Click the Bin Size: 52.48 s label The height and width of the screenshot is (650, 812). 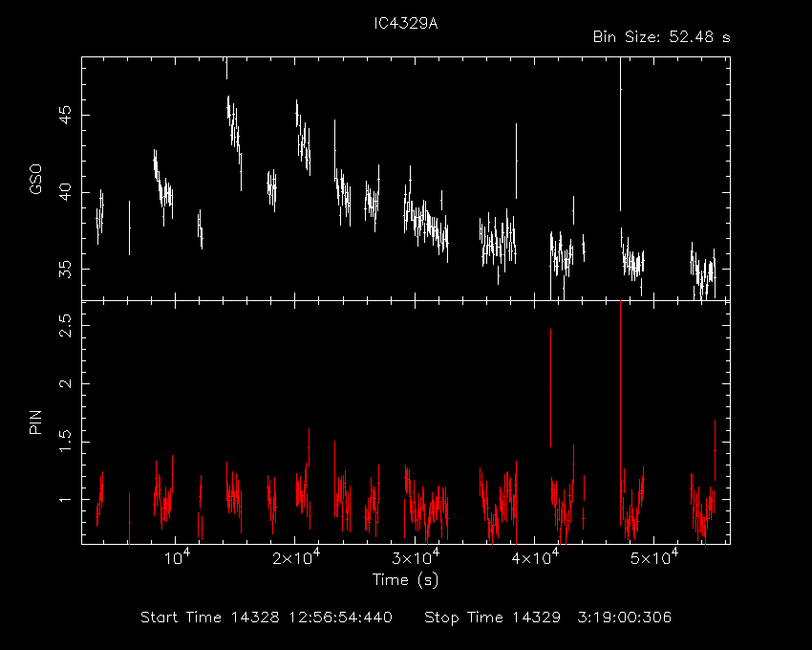(x=662, y=37)
